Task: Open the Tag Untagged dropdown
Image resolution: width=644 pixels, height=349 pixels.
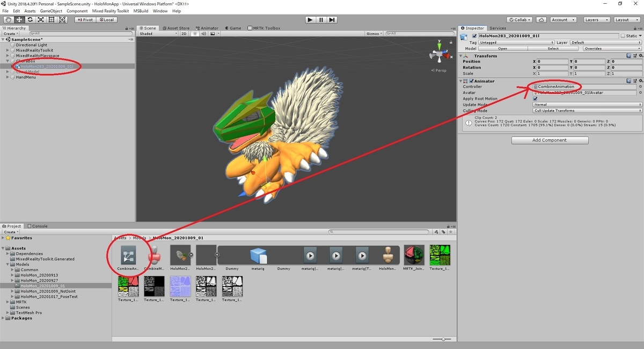Action: [x=515, y=42]
